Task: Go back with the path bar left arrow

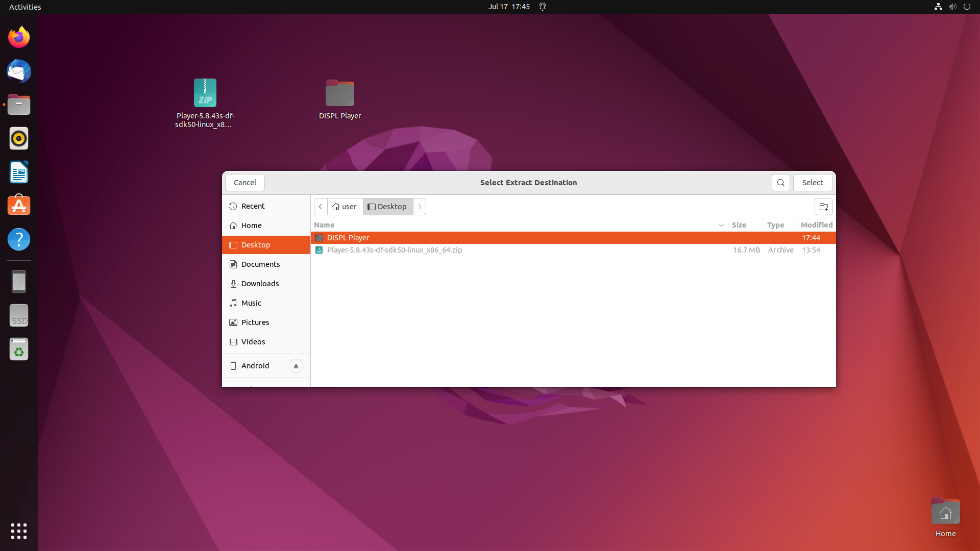Action: pos(321,207)
